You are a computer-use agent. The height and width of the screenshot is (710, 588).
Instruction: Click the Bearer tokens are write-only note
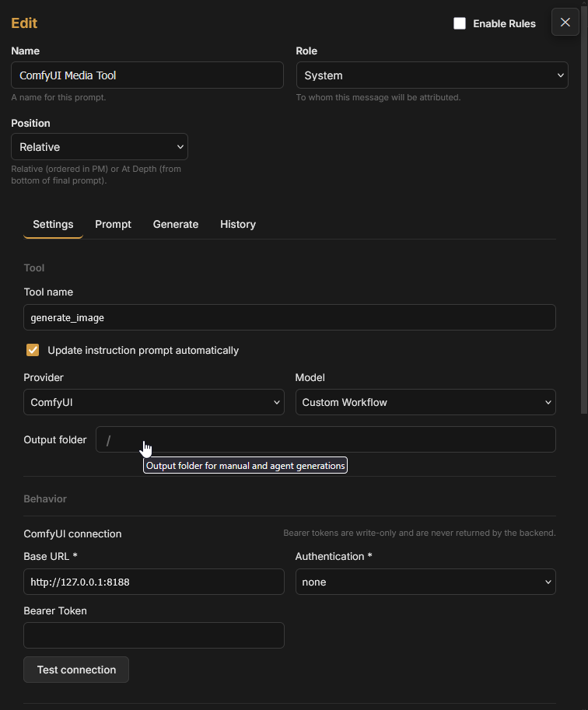click(x=419, y=533)
